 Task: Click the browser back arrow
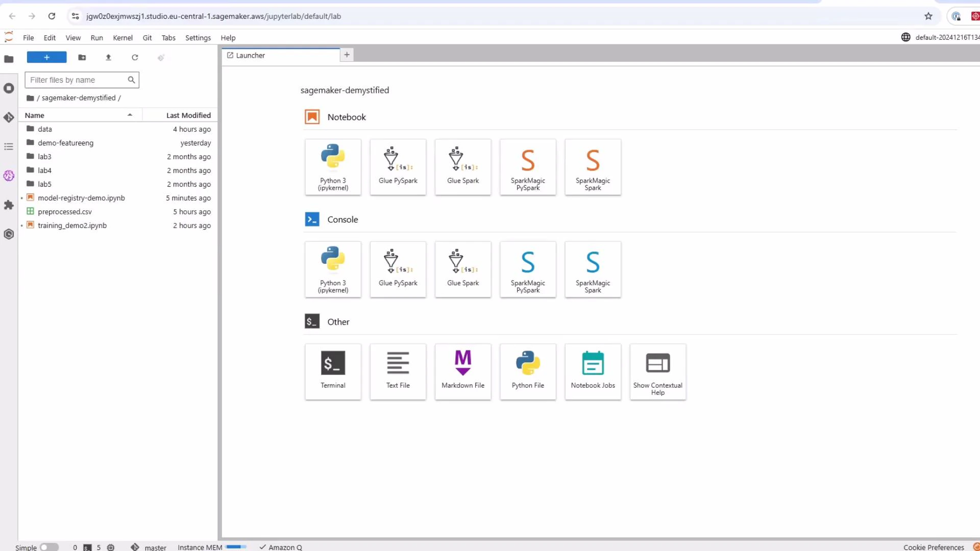pos(12,16)
